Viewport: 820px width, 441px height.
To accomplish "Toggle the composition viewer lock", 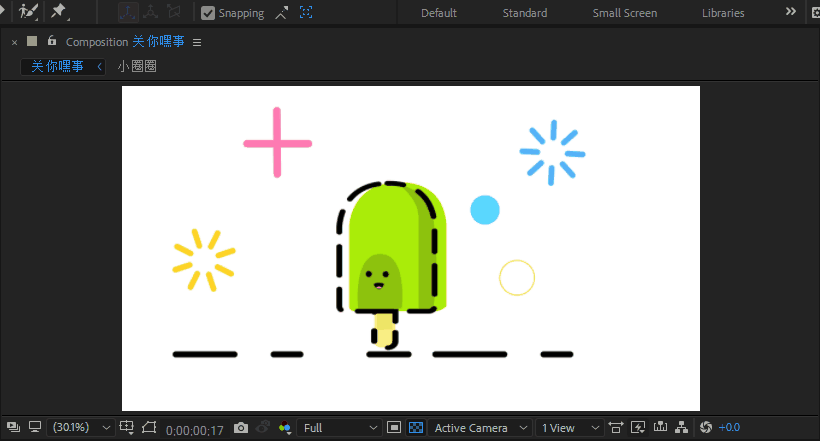I will point(51,40).
